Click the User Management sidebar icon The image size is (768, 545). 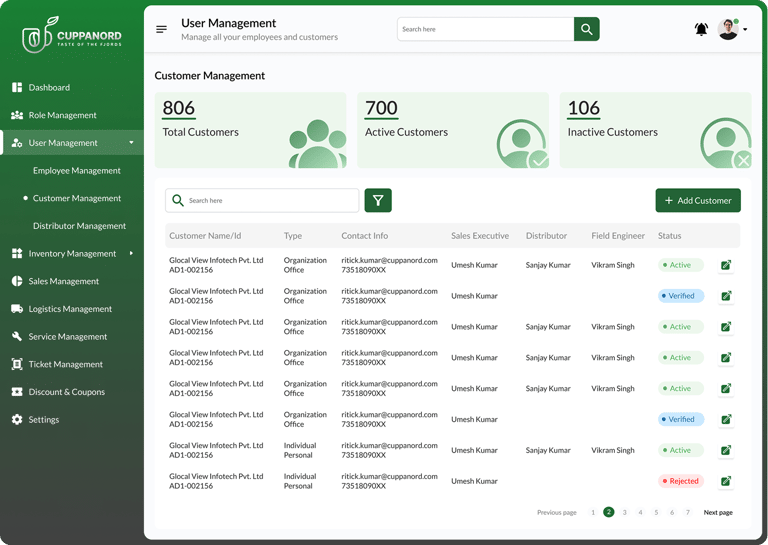(x=17, y=142)
